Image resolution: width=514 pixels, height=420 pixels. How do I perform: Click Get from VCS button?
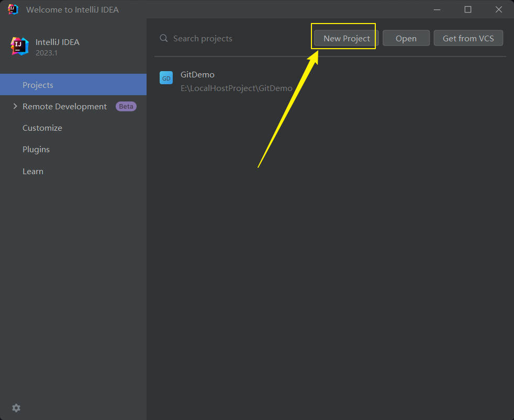pyautogui.click(x=468, y=38)
